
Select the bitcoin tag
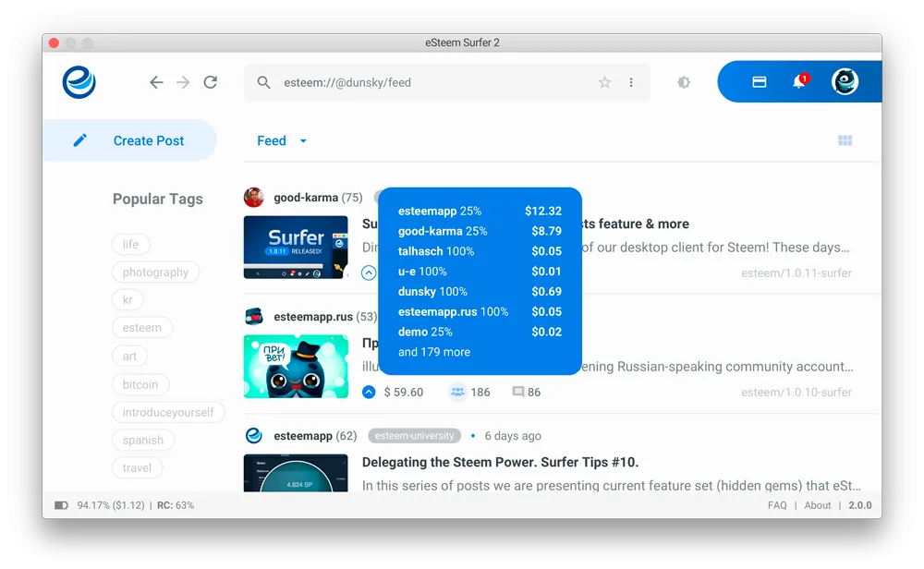(x=140, y=384)
